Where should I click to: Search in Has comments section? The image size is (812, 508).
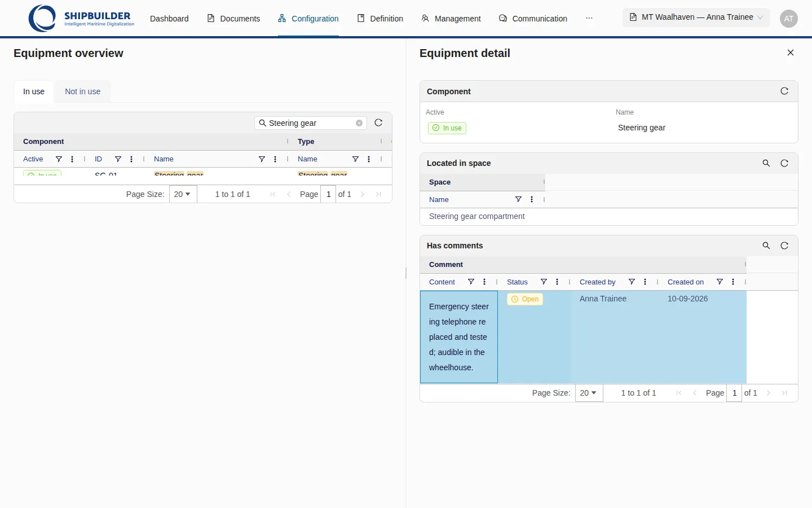766,246
